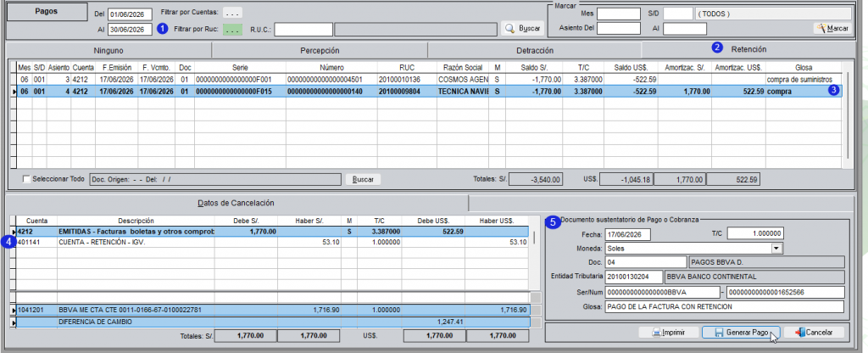This screenshot has height=353, width=868.
Task: Click the printer icon on Imprimir
Action: (657, 333)
